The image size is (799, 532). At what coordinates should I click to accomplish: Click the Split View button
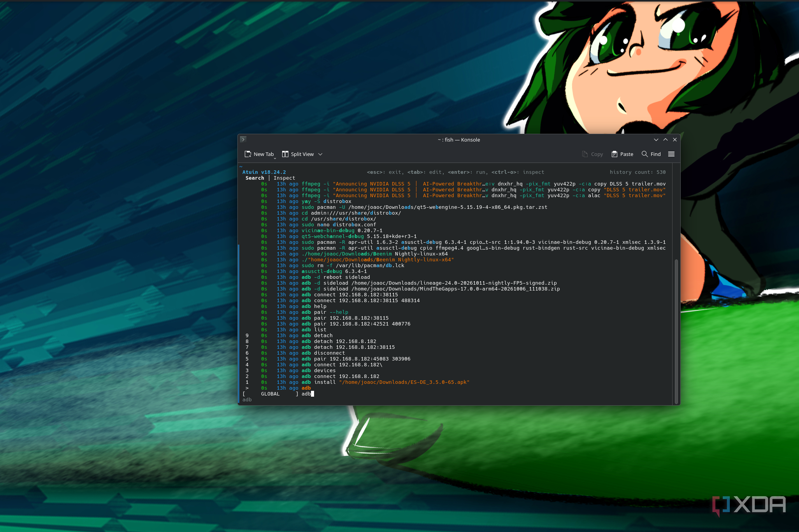click(x=298, y=154)
